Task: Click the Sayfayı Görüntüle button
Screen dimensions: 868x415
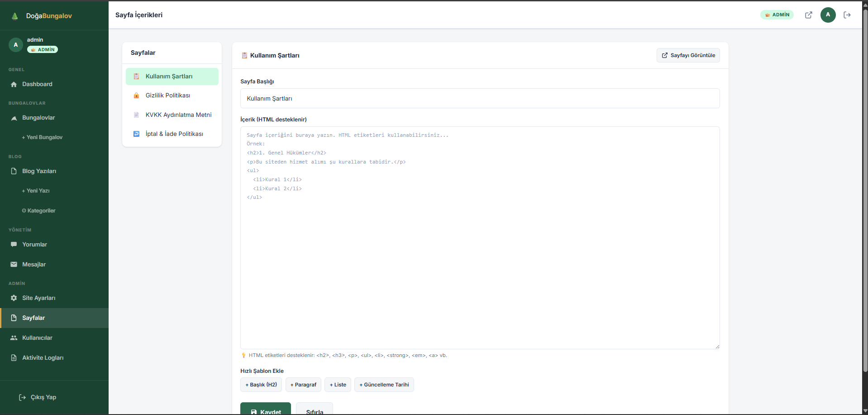Action: 688,55
